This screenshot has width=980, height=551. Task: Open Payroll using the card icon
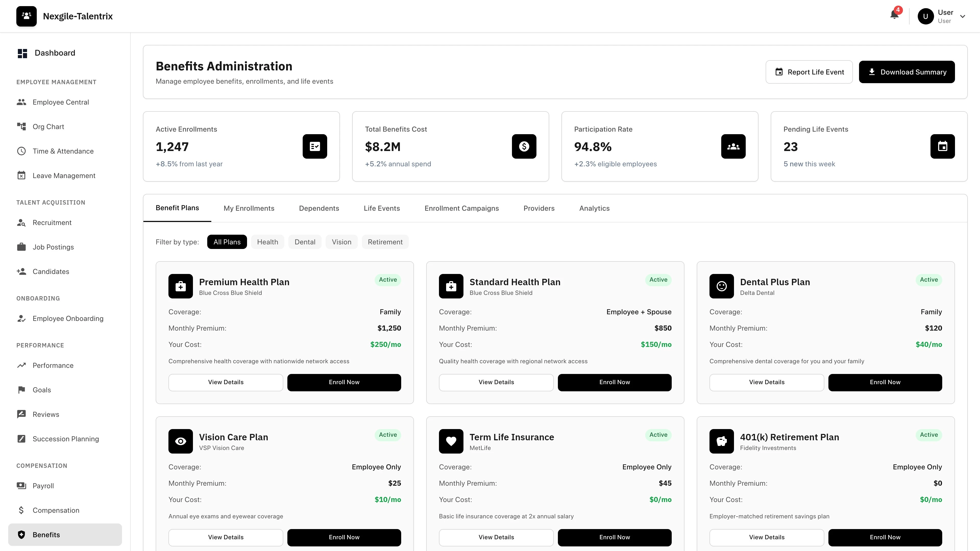coord(21,486)
